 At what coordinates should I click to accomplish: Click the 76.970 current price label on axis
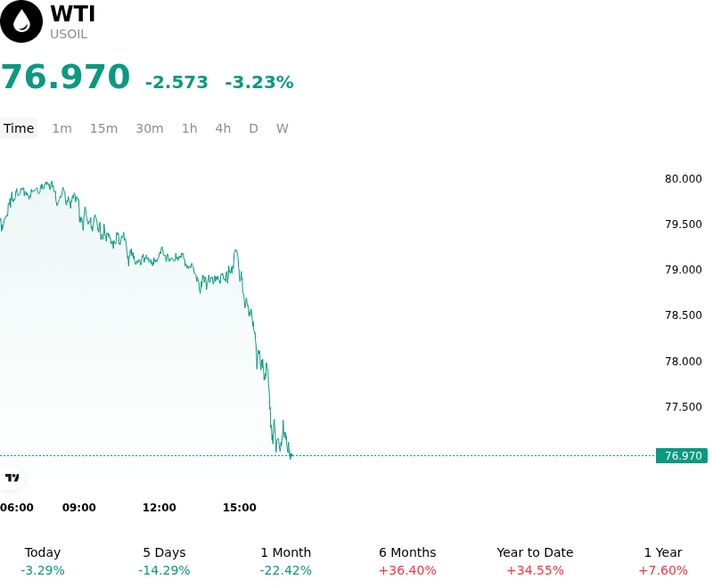[682, 456]
